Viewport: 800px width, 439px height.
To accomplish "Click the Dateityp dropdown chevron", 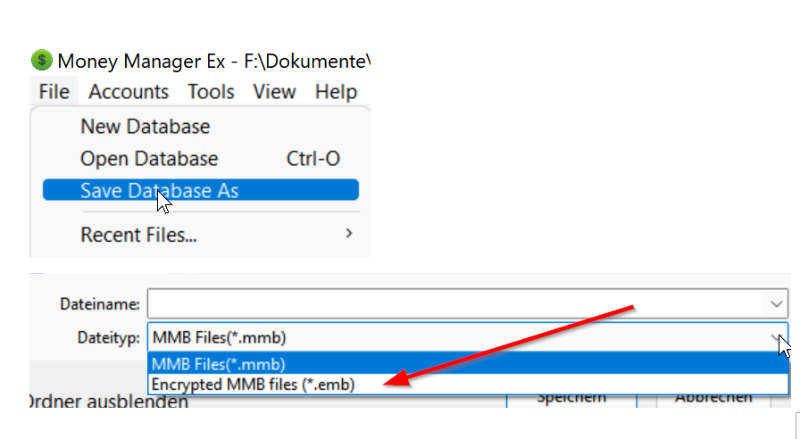I will [x=777, y=337].
